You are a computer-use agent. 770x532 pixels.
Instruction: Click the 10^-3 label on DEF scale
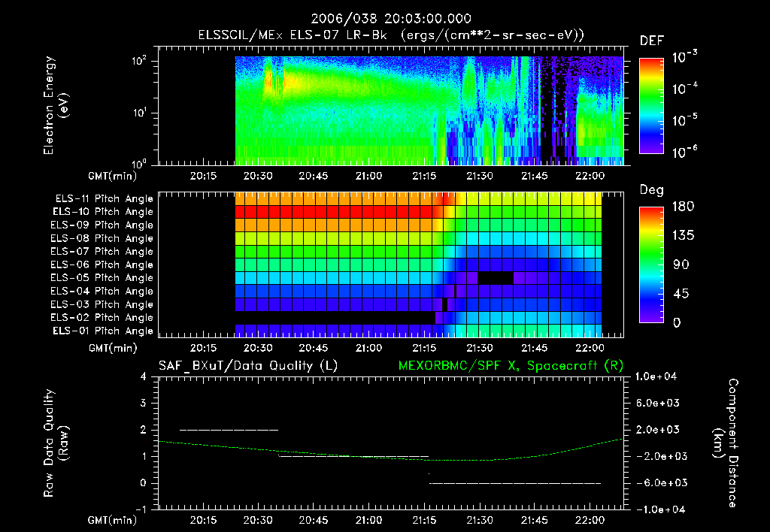pyautogui.click(x=684, y=57)
